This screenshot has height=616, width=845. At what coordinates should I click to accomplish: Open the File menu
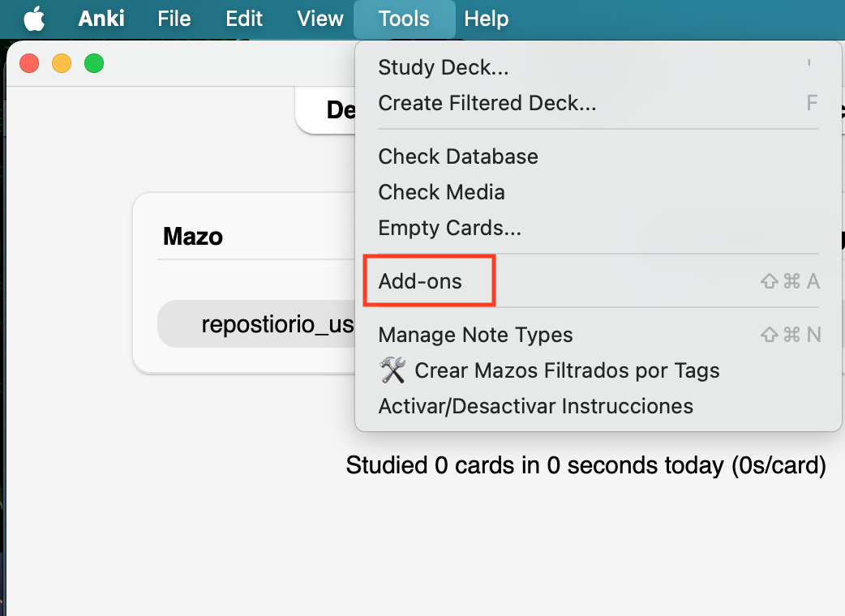pos(174,18)
